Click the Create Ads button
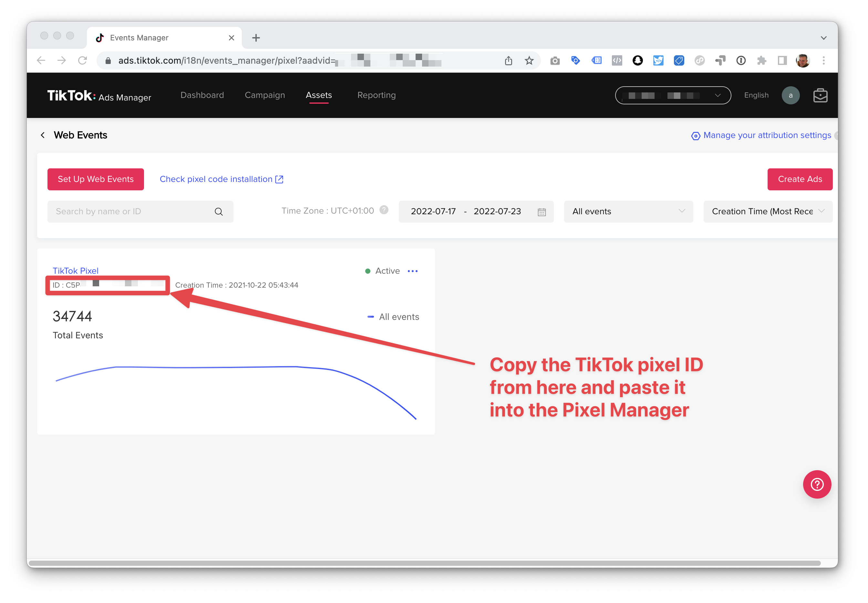Image resolution: width=868 pixels, height=603 pixels. tap(800, 179)
